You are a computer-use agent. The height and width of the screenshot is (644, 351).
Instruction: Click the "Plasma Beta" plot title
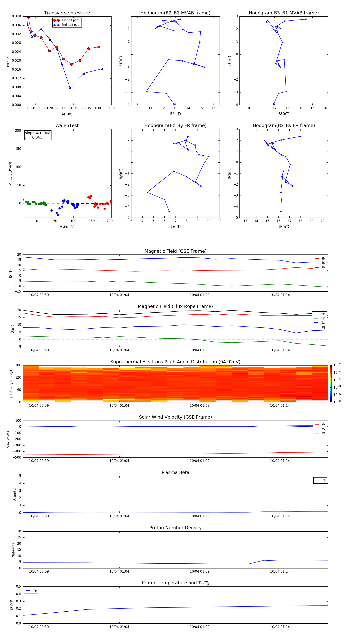175,472
